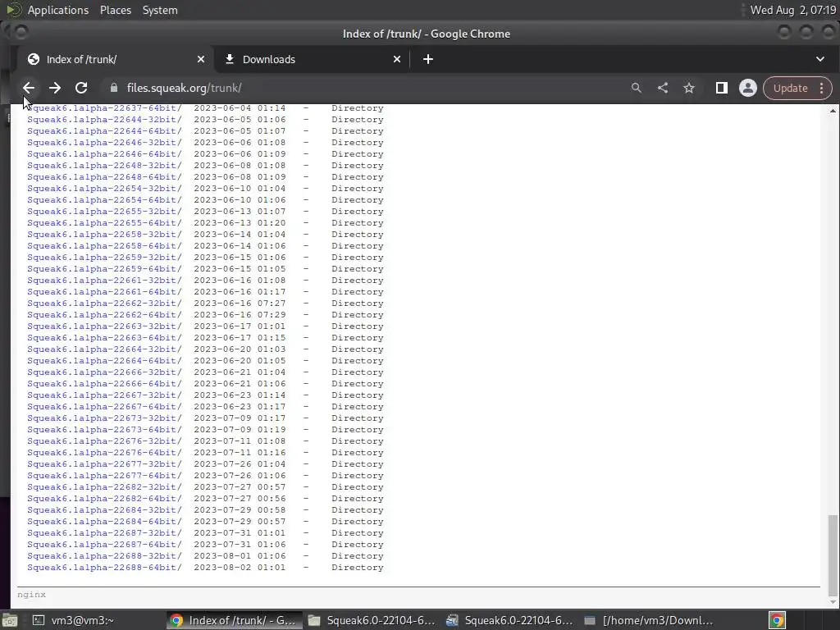Open the zoom magnifier icon in address bar
This screenshot has height=630, width=840.
(636, 88)
